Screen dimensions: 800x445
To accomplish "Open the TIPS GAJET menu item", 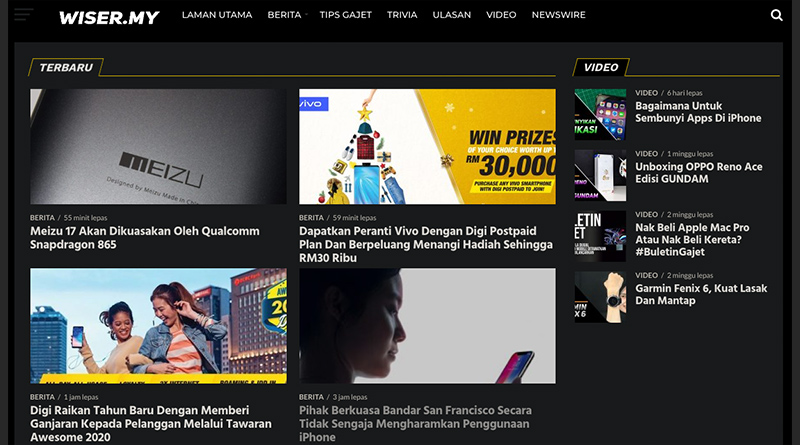I will pyautogui.click(x=345, y=15).
